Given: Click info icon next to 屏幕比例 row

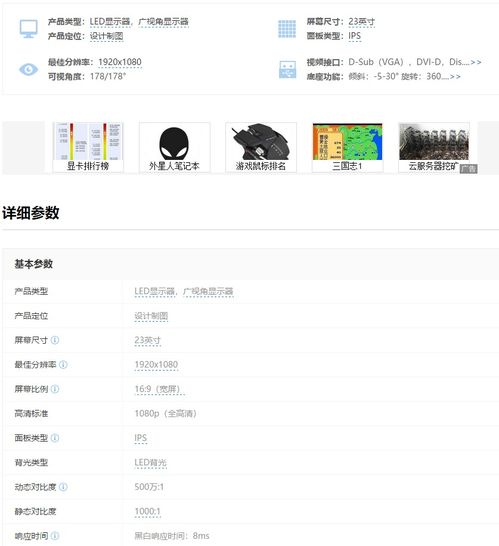Looking at the screenshot, I should coord(55,389).
